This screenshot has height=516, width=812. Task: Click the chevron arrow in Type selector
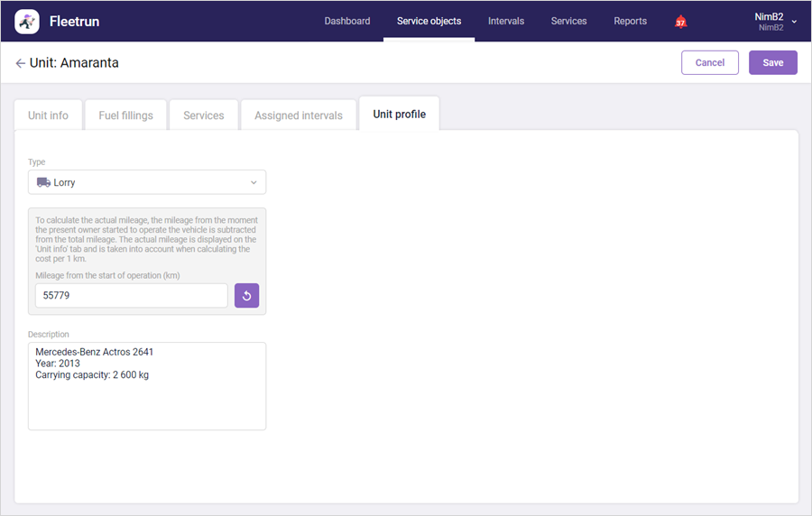pyautogui.click(x=254, y=182)
